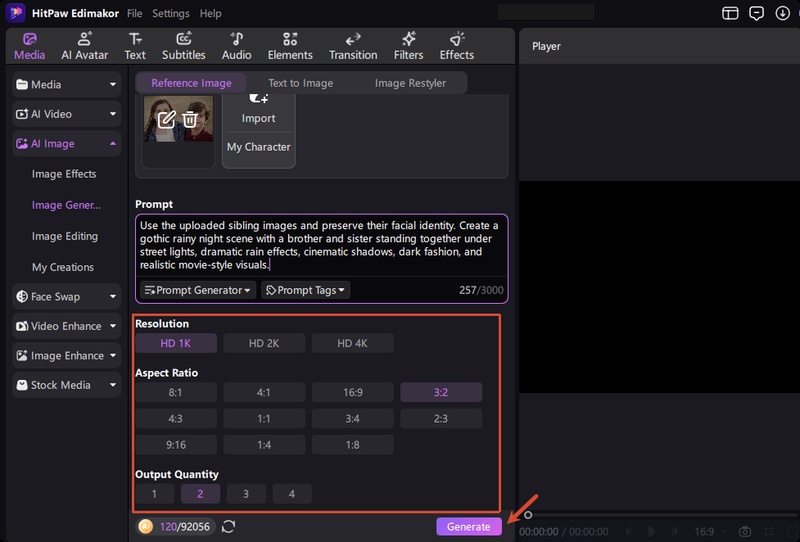
Task: Click the Generate button
Action: [x=468, y=527]
